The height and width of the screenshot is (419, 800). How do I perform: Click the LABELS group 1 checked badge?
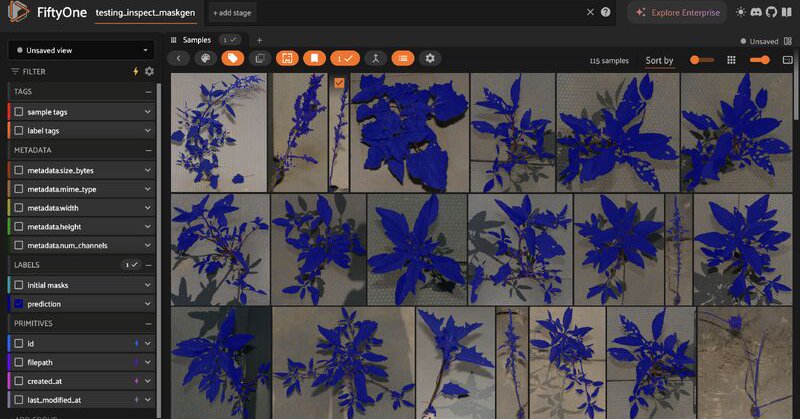coord(132,265)
